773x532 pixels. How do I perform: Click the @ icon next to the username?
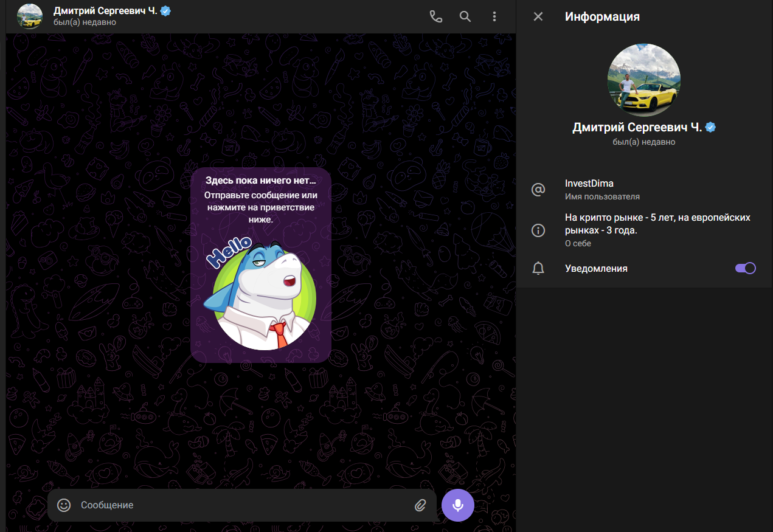538,190
